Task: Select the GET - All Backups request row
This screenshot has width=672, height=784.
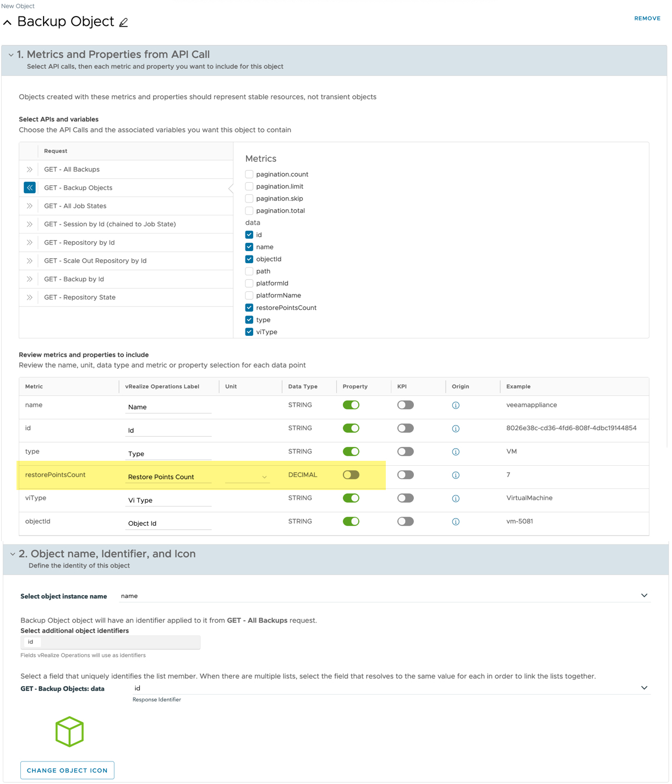Action: [126, 170]
